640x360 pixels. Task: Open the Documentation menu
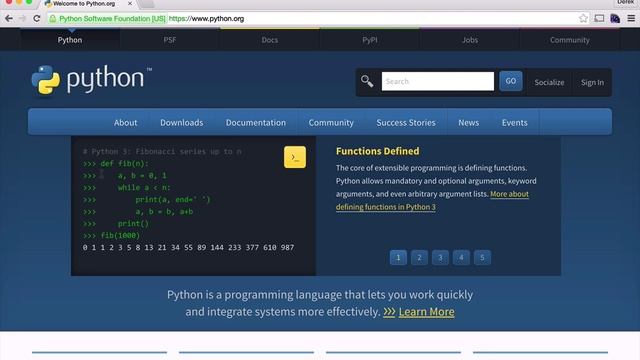coord(256,122)
